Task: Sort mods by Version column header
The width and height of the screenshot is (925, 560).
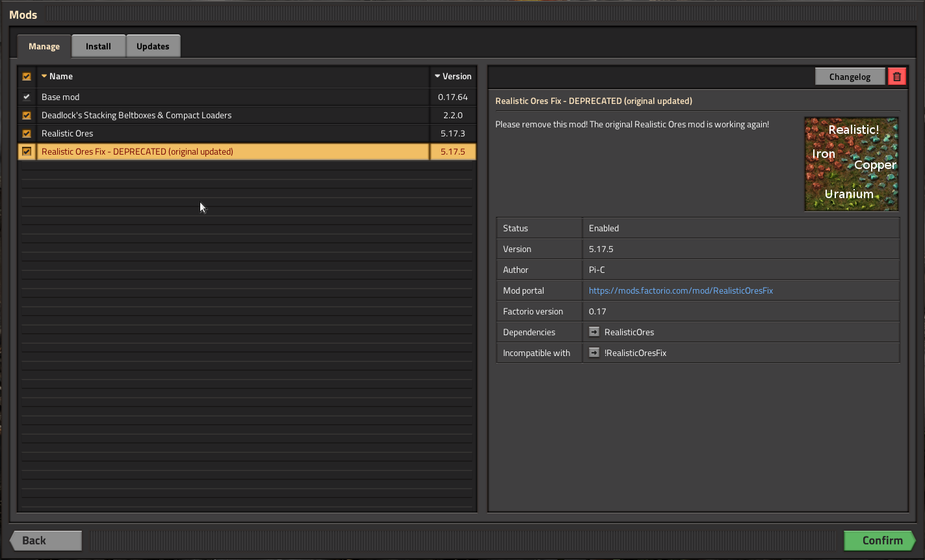Action: coord(453,77)
